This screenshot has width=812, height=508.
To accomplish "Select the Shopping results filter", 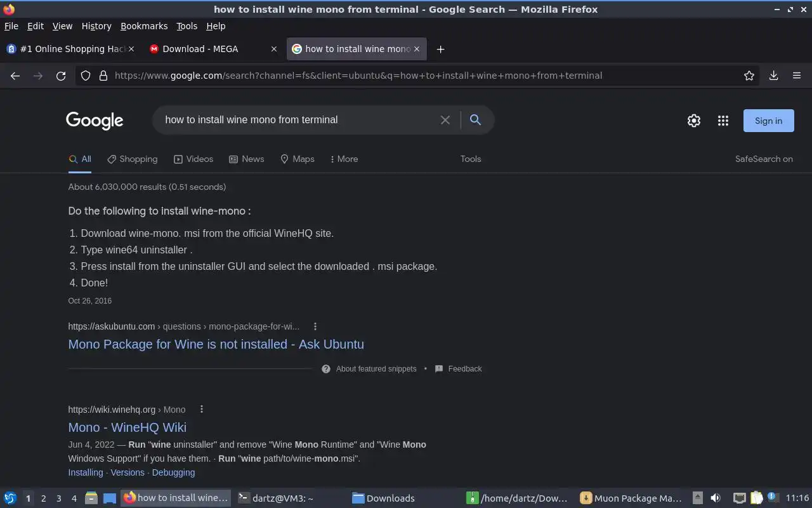I will tap(132, 159).
